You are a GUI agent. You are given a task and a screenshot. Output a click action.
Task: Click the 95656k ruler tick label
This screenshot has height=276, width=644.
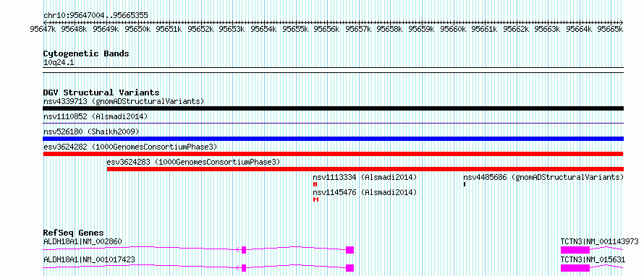(x=327, y=29)
